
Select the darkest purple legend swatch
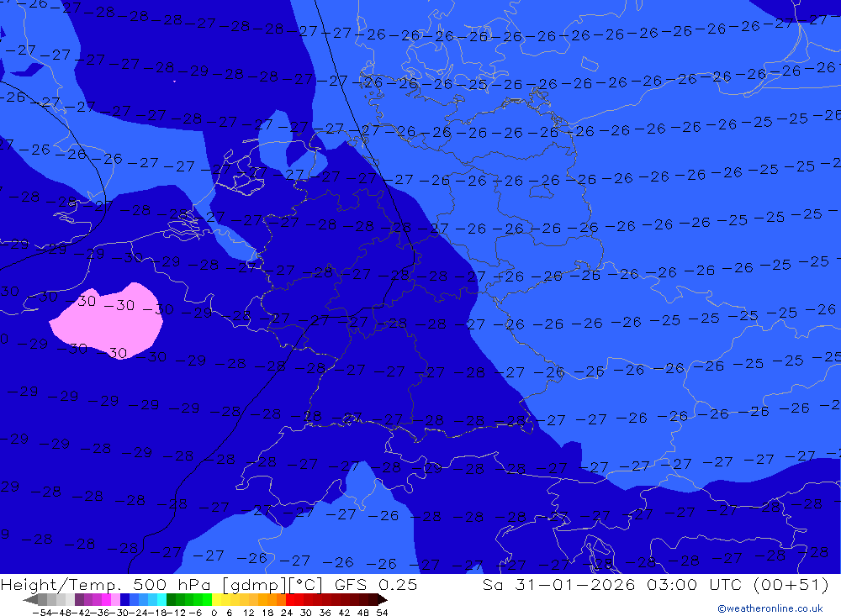(x=79, y=599)
